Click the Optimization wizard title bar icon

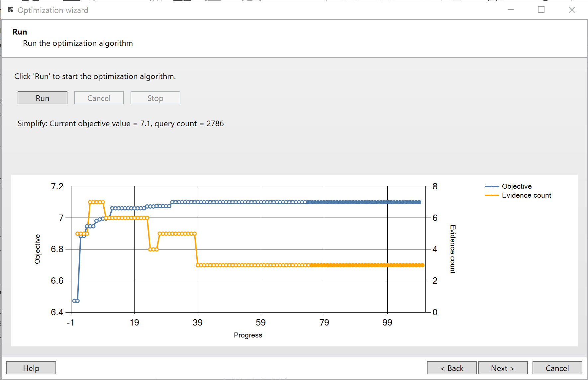(x=10, y=10)
